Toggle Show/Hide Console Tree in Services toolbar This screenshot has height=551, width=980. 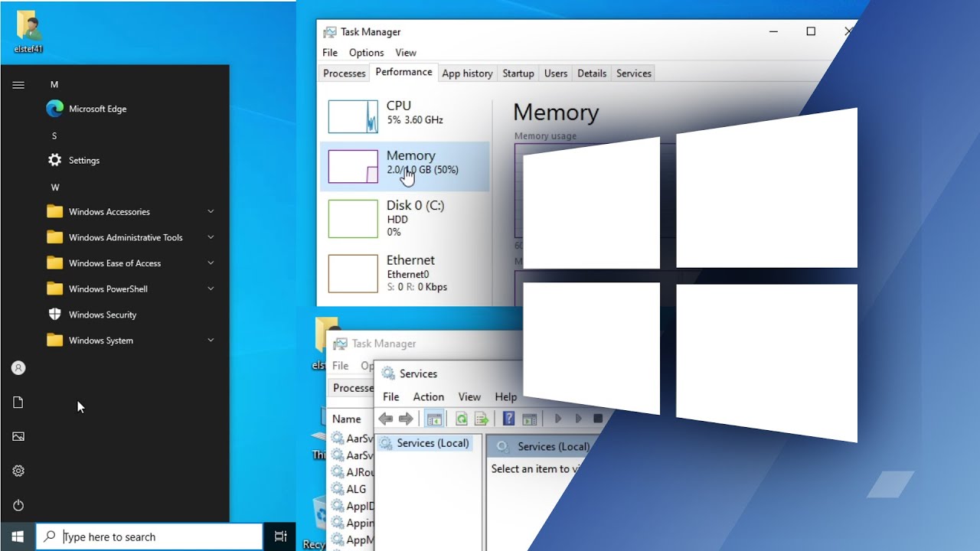[434, 419]
